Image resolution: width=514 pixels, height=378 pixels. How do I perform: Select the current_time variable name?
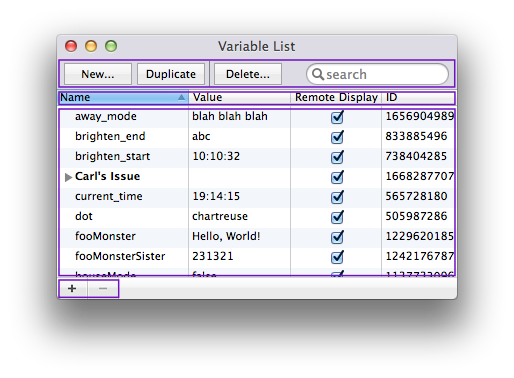(109, 196)
